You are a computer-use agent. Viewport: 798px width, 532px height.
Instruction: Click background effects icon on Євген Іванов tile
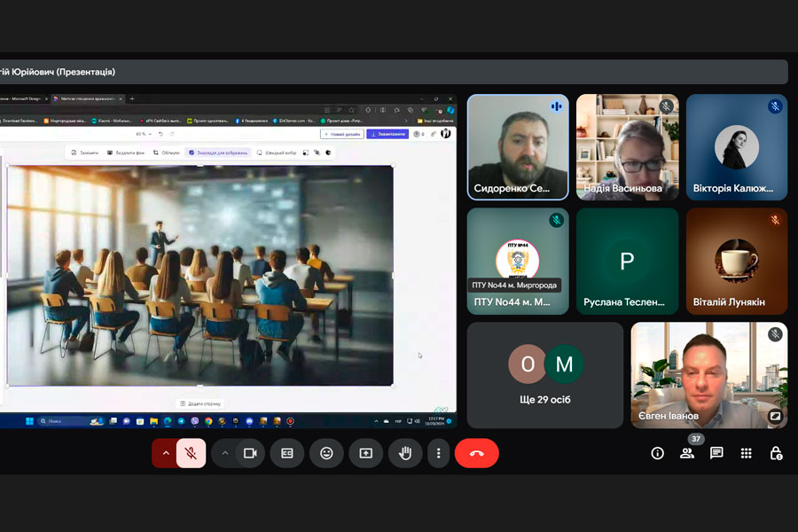(x=775, y=416)
